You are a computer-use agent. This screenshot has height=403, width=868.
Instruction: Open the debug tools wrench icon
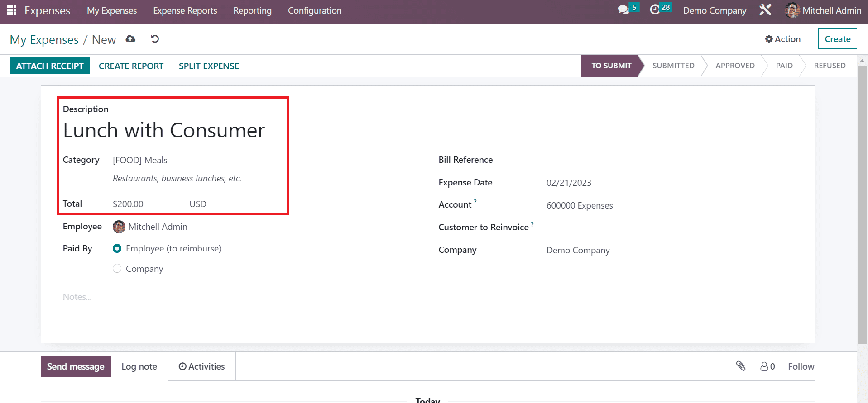(765, 10)
